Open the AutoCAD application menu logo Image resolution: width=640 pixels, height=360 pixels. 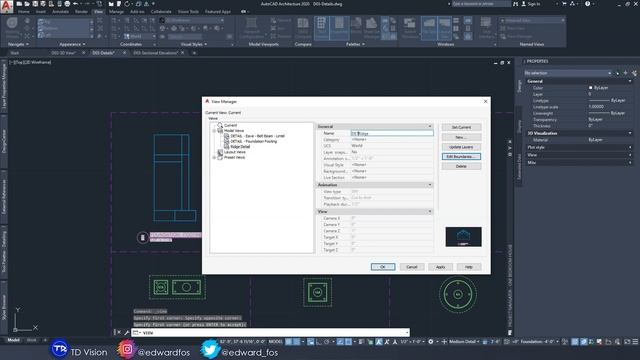[7, 7]
